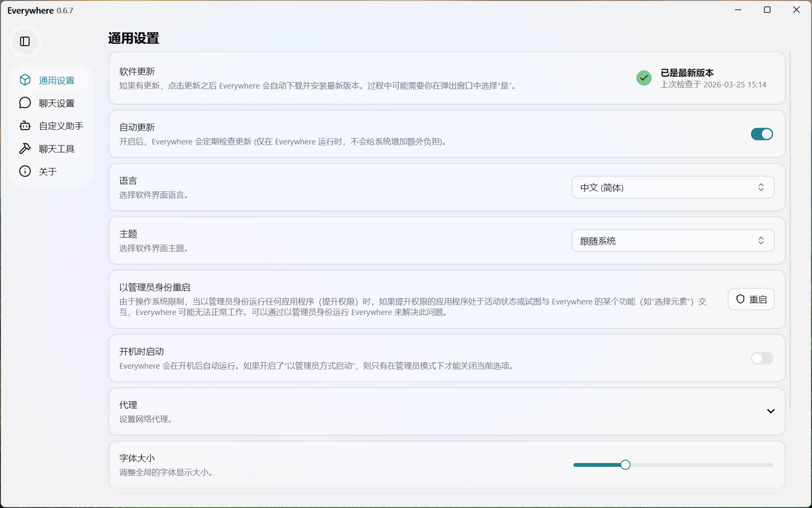Open the 语言 dropdown showing 中文 (简体)
Viewport: 812px width, 508px height.
tap(672, 187)
